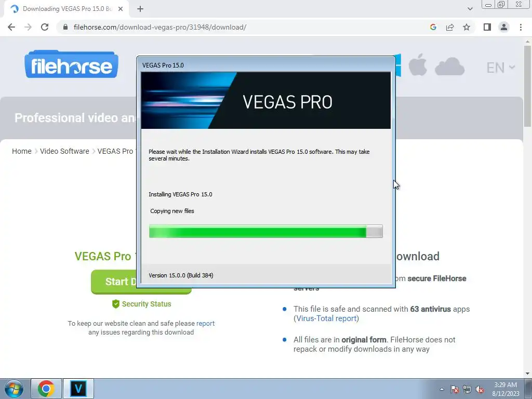Image resolution: width=532 pixels, height=399 pixels.
Task: Click the page vertical scrollbar thumb
Action: pos(527,86)
